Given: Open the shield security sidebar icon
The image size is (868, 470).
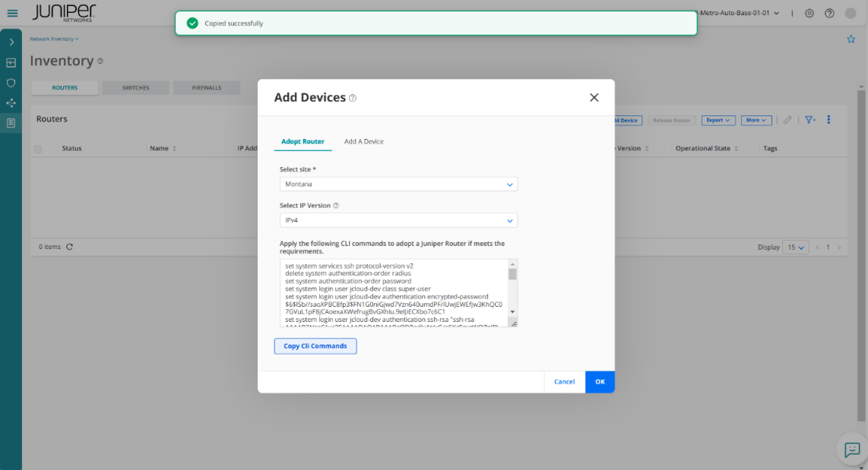Looking at the screenshot, I should coord(11,83).
